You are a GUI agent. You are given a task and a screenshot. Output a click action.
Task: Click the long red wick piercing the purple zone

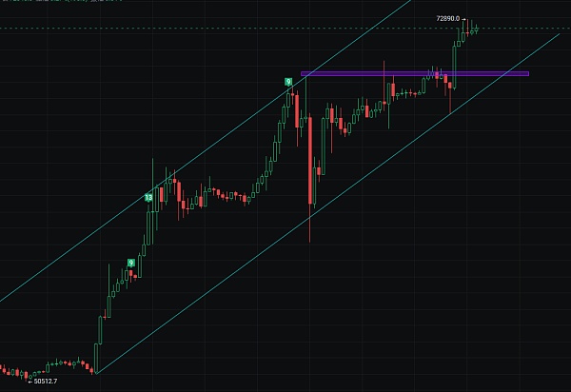(x=384, y=82)
